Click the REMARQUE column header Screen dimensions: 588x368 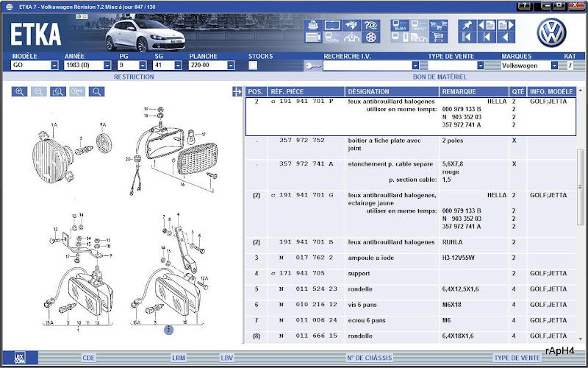coord(474,91)
